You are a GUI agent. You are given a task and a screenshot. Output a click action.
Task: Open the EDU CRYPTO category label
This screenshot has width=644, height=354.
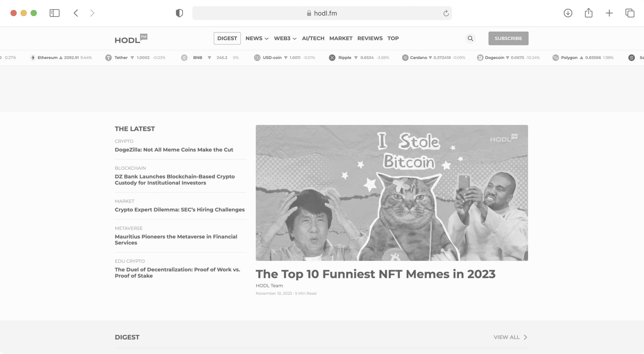click(x=130, y=261)
